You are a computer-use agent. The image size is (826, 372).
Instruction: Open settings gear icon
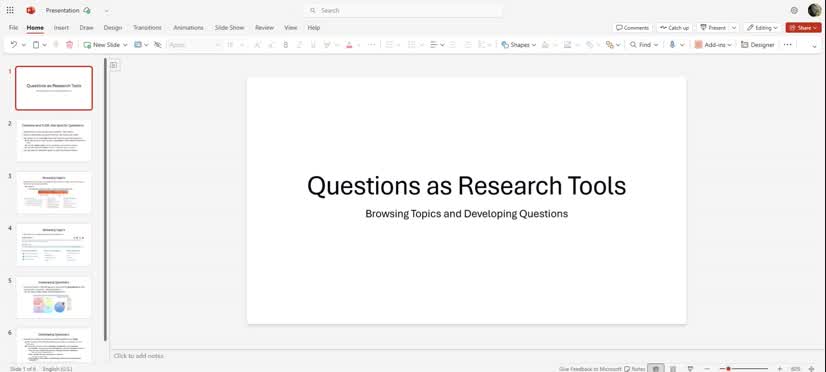coord(794,10)
